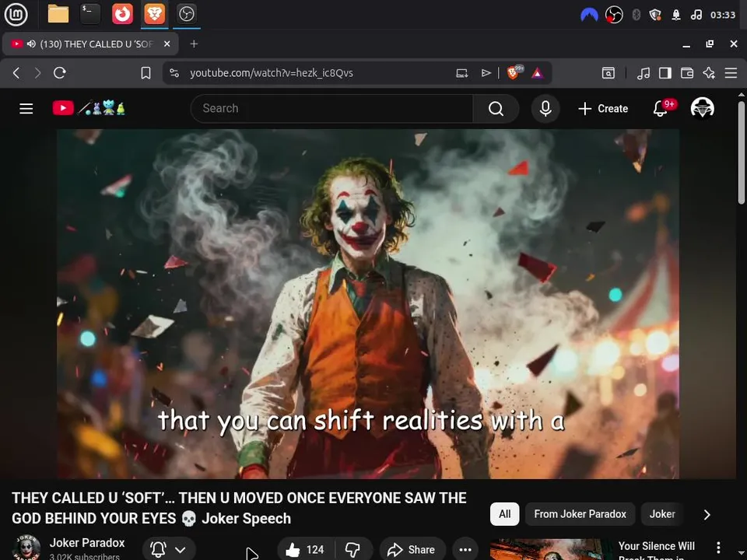Click the Create button
This screenshot has height=560, width=747.
point(603,109)
